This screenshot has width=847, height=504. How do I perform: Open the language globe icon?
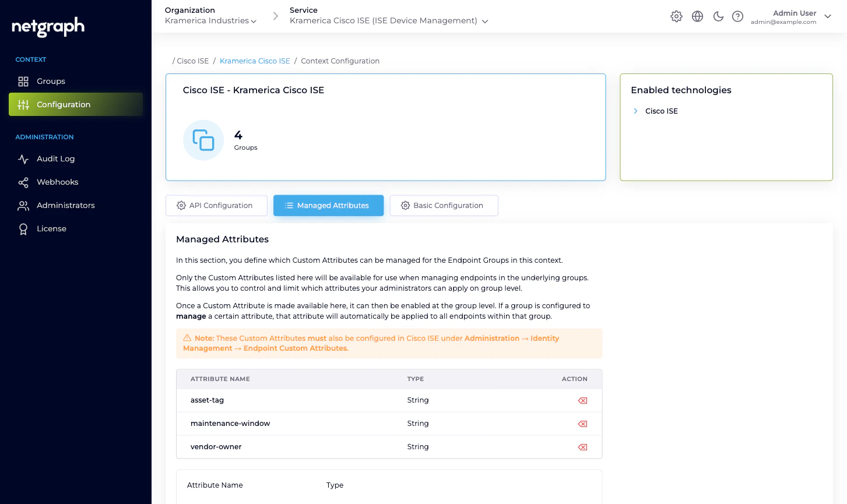(x=697, y=16)
